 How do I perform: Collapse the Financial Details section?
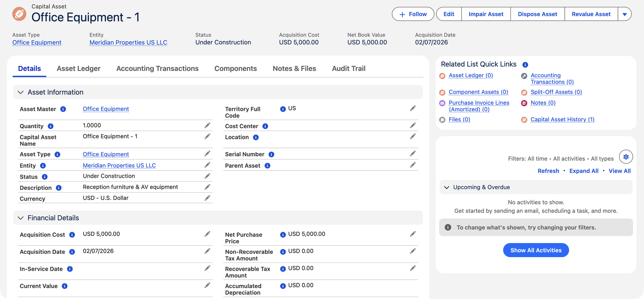[21, 218]
